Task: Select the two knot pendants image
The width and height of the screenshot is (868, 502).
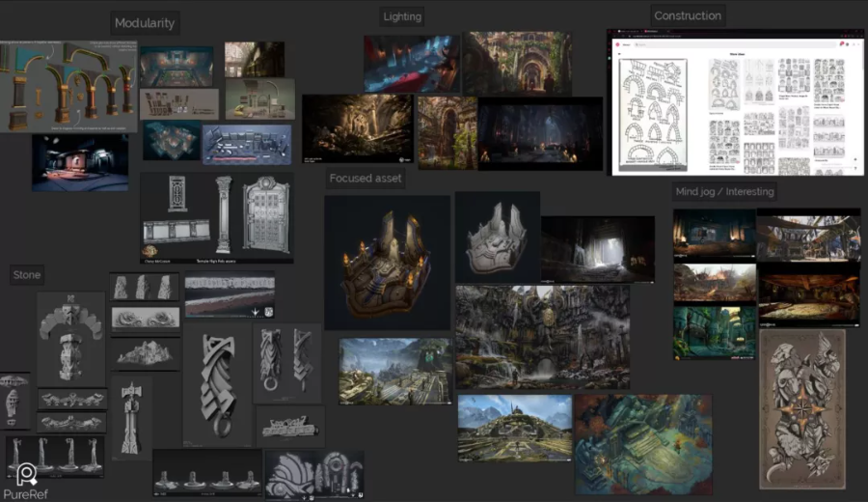Action: (286, 364)
